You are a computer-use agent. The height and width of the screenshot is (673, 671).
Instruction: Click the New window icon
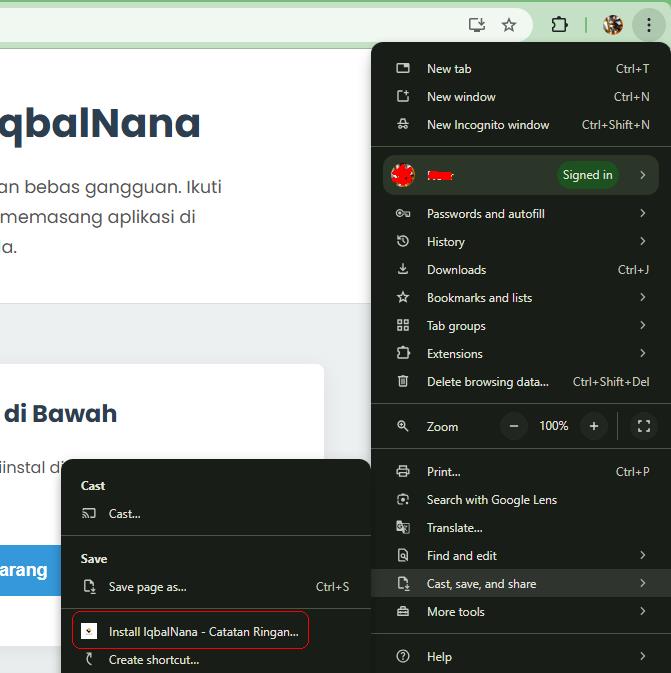(x=403, y=96)
